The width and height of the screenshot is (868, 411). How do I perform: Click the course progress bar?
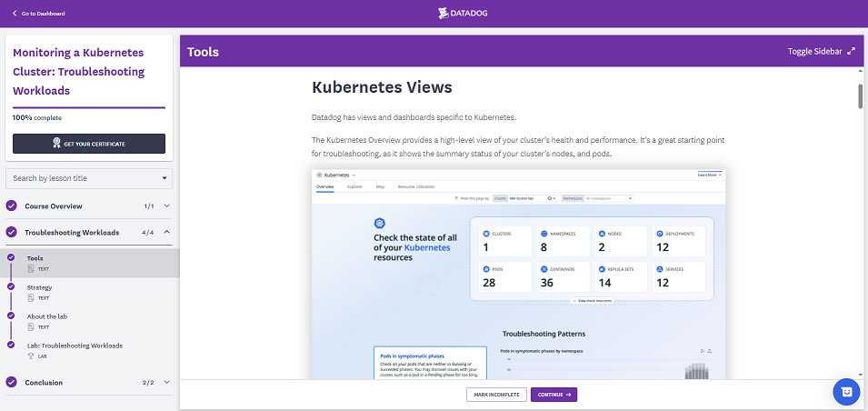pos(88,107)
